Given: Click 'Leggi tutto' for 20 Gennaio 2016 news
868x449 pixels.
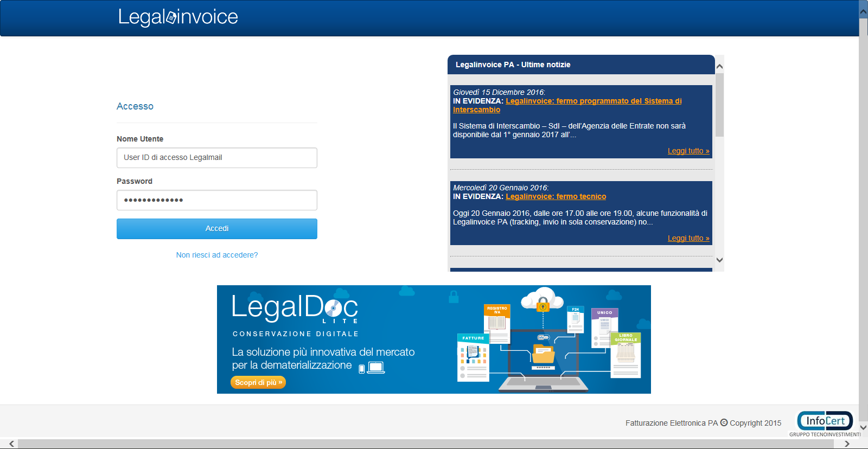Looking at the screenshot, I should [x=688, y=238].
